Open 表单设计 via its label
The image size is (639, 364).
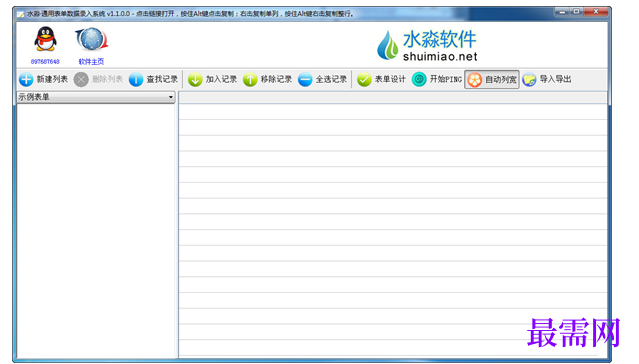(x=390, y=79)
